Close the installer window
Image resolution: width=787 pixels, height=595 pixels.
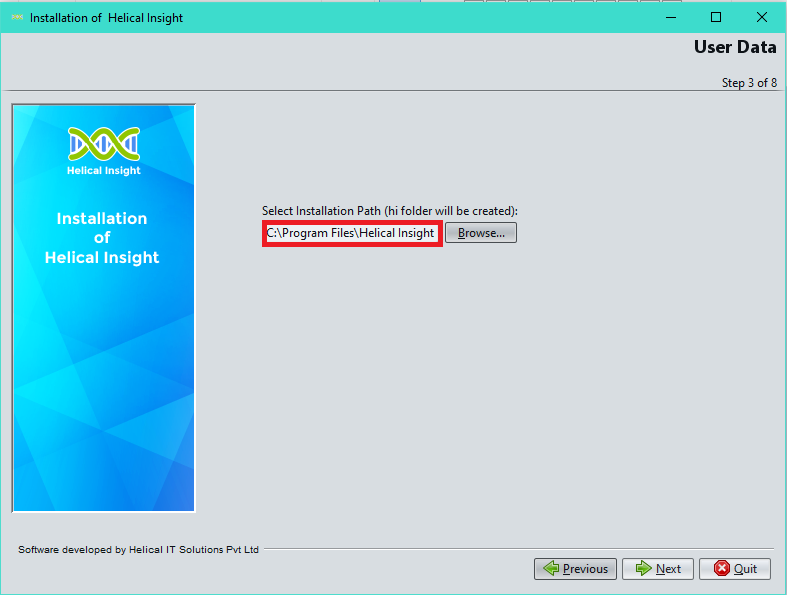pos(761,18)
